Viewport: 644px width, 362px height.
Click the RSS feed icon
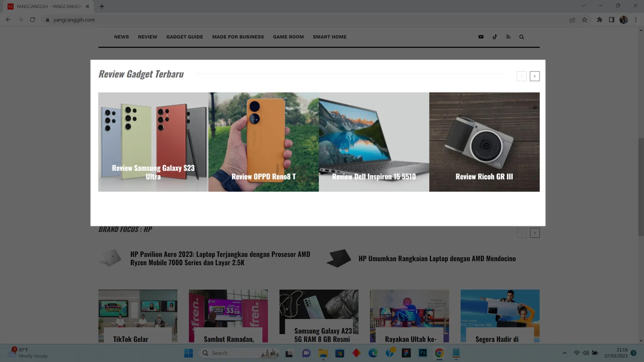click(508, 37)
